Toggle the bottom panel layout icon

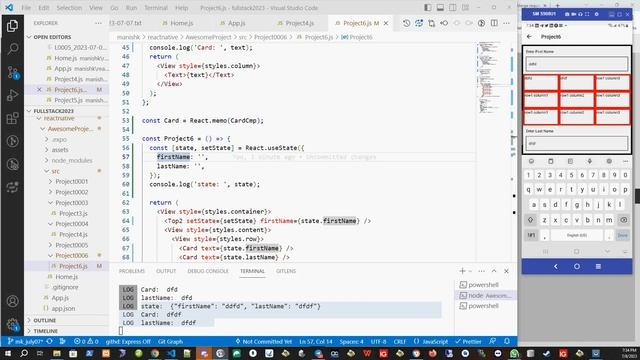440,8
